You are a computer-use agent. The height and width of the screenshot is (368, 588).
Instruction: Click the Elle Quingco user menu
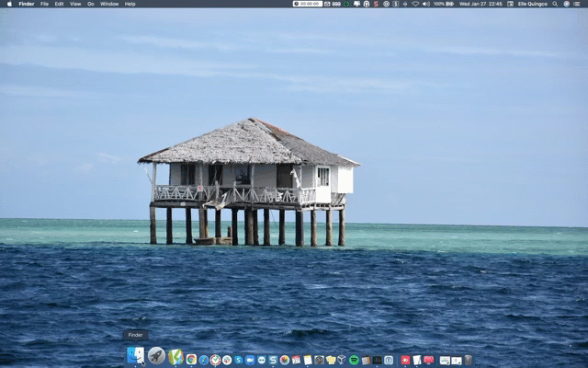coord(533,4)
